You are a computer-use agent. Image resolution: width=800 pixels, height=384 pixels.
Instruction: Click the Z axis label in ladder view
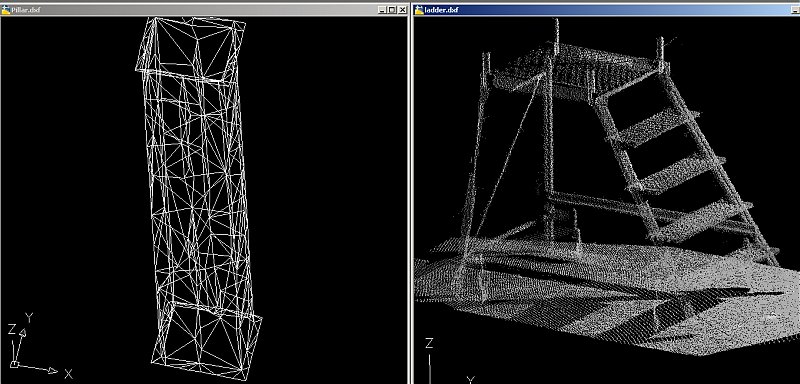click(429, 343)
